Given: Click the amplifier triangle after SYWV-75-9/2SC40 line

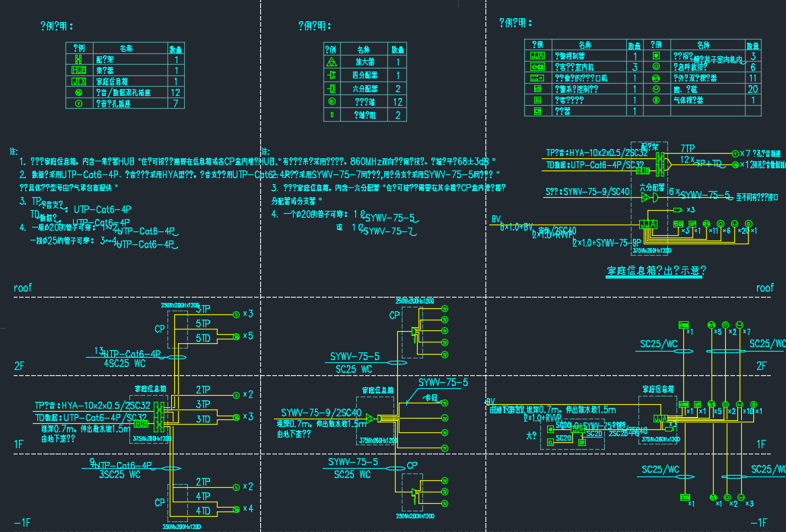Looking at the screenshot, I should (370, 418).
